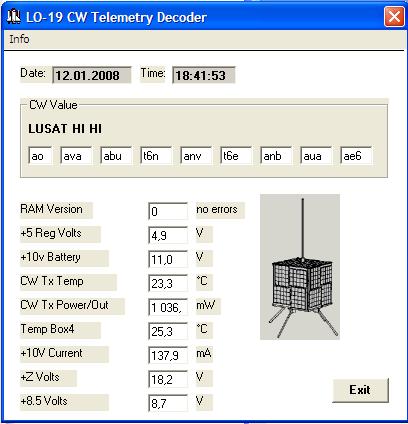Click the application icon in the title bar
This screenshot has width=408, height=424.
pos(14,17)
